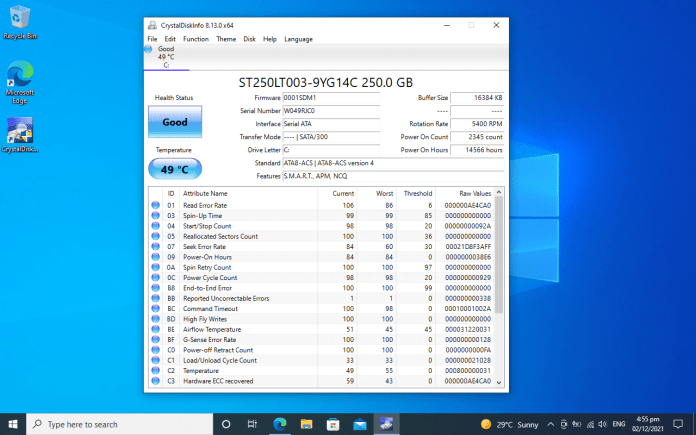The width and height of the screenshot is (696, 435).
Task: Open the Theme menu
Action: [226, 39]
